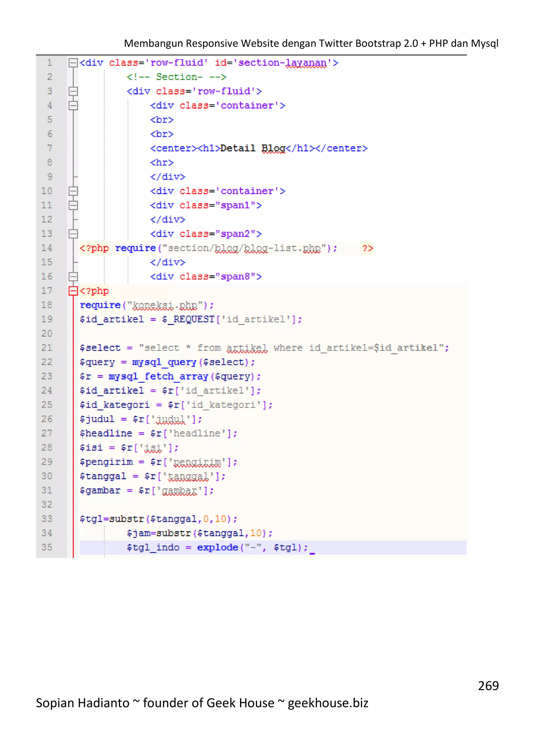Click the $pengirim assignment line

point(159,462)
